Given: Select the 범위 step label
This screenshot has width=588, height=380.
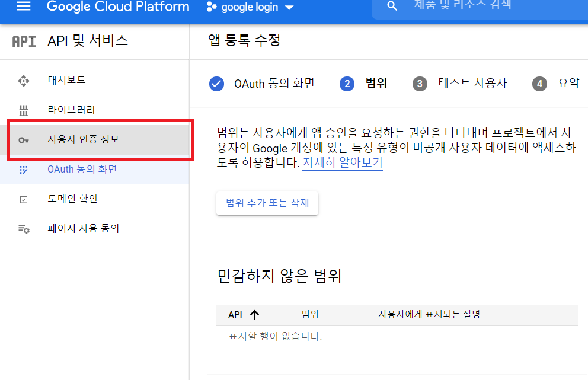Looking at the screenshot, I should pos(376,83).
